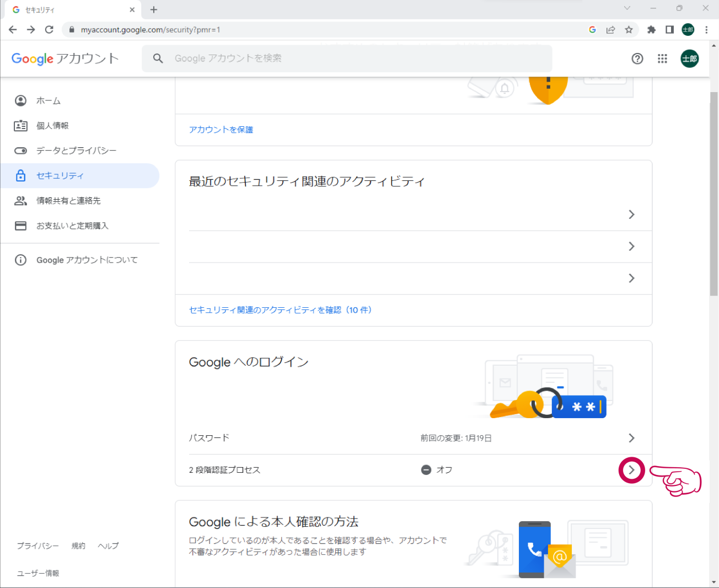Viewport: 719px width, 588px height.
Task: Click the search magnifier icon
Action: point(158,58)
